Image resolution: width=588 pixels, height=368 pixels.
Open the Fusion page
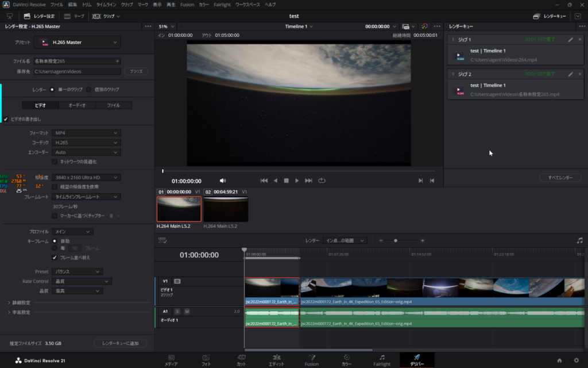click(x=312, y=360)
